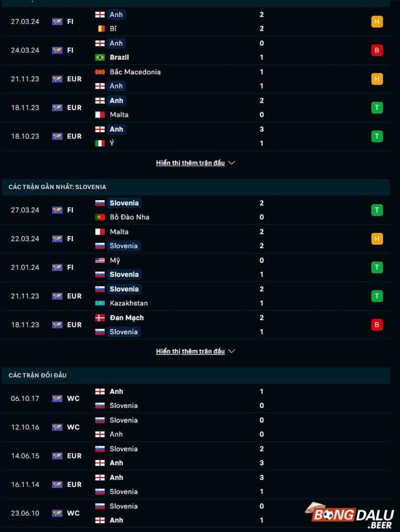400x532 pixels.
Task: Open the Các Trận Đối Đầu section header
Action: coord(37,375)
